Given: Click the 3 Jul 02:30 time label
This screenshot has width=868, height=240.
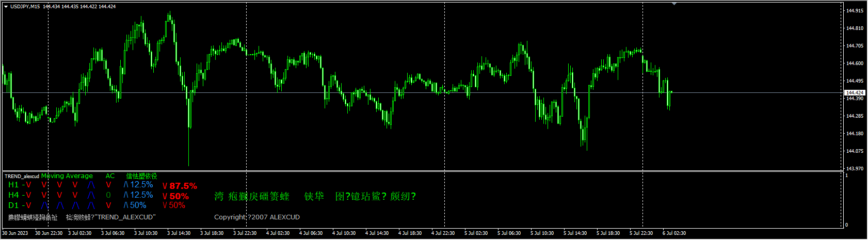Looking at the screenshot, I should tap(79, 233).
